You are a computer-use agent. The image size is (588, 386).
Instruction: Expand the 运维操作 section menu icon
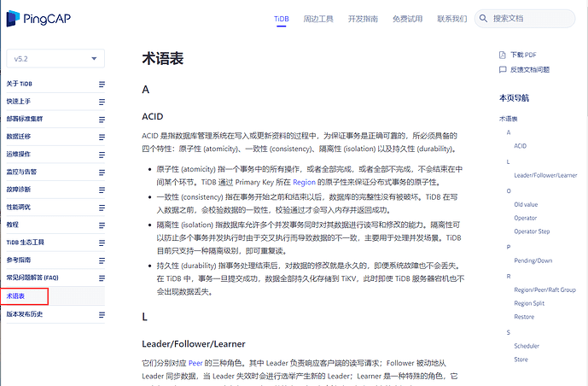click(102, 155)
